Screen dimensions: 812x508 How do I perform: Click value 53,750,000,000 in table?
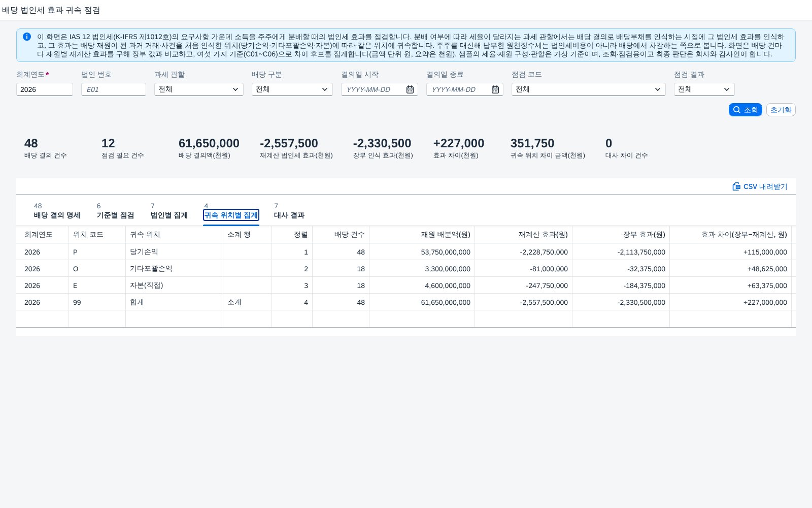pyautogui.click(x=445, y=252)
